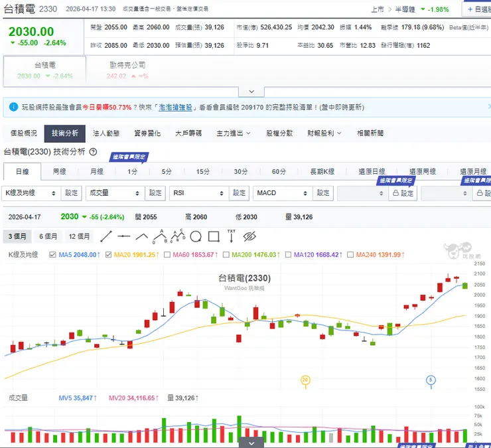The width and height of the screenshot is (491, 448).
Task: Select the 周線 weekly chart tab
Action: (60, 172)
